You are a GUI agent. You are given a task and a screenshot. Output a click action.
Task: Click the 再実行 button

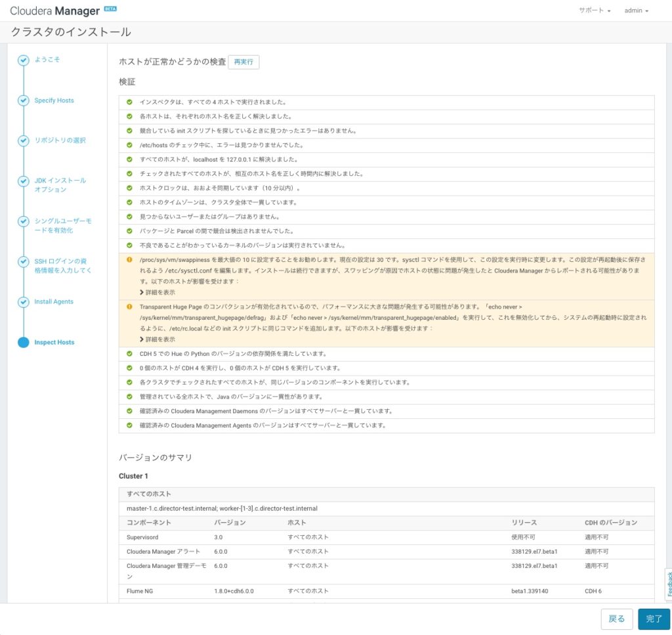[x=243, y=62]
